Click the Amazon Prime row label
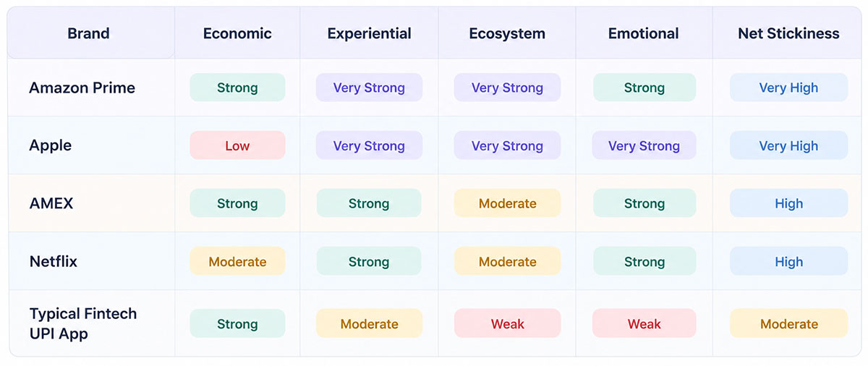The height and width of the screenshot is (366, 868). [x=82, y=88]
